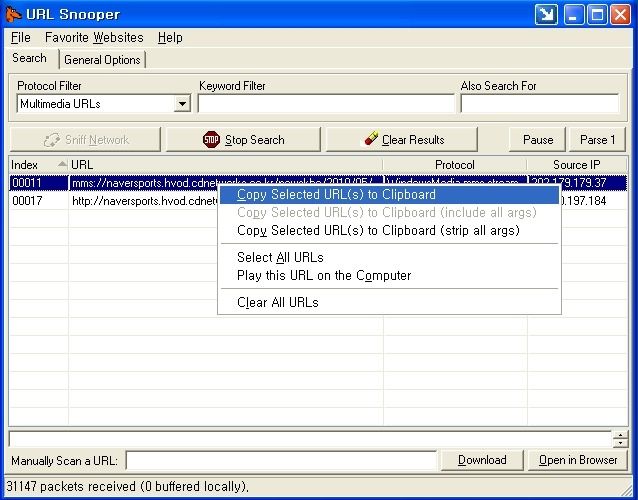Screen dimensions: 638x500
Task: Choose Copy Selected URL(s) to Clipboard
Action: (389, 194)
